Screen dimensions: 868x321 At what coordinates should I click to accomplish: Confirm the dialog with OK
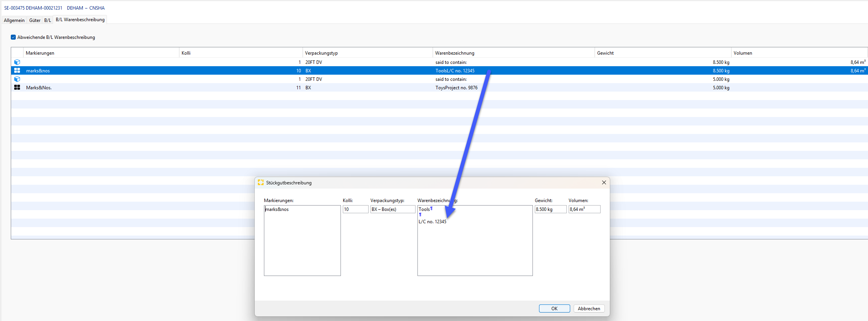554,309
